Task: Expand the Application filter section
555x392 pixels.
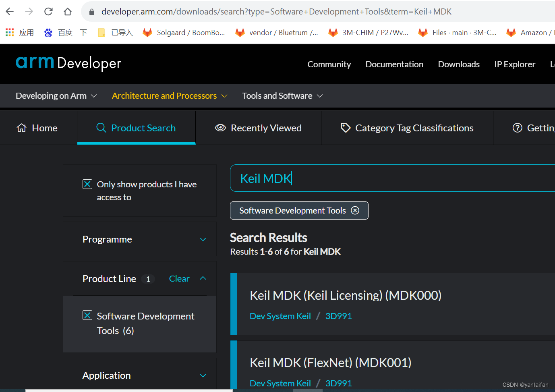Action: click(203, 375)
